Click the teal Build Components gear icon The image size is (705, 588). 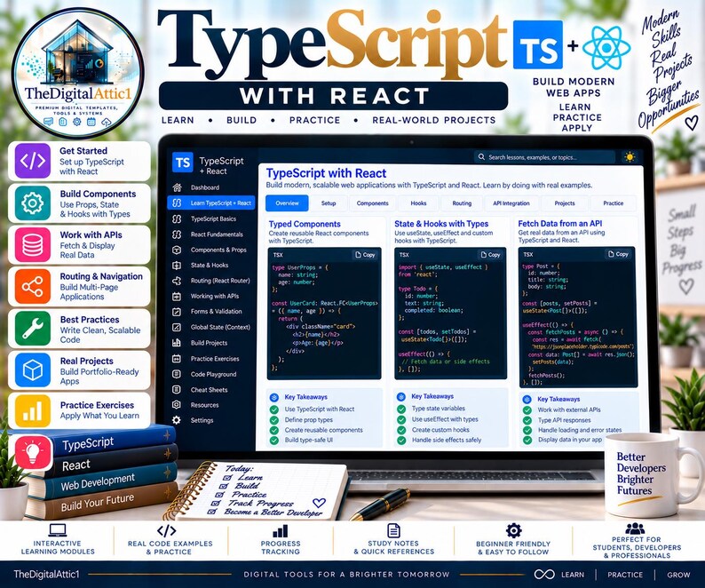(32, 203)
